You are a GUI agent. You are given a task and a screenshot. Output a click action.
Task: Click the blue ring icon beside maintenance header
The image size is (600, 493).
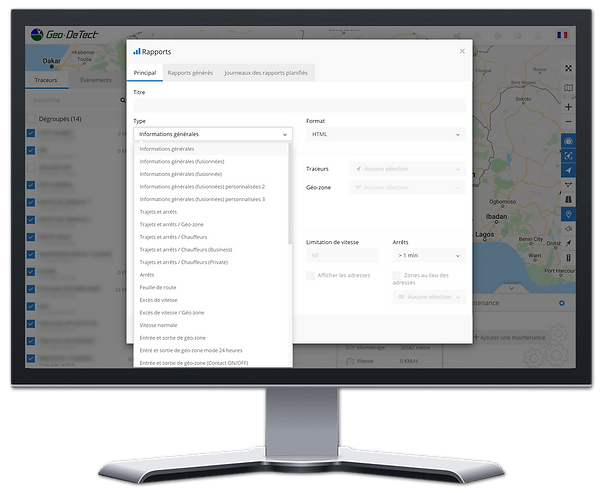tap(561, 303)
